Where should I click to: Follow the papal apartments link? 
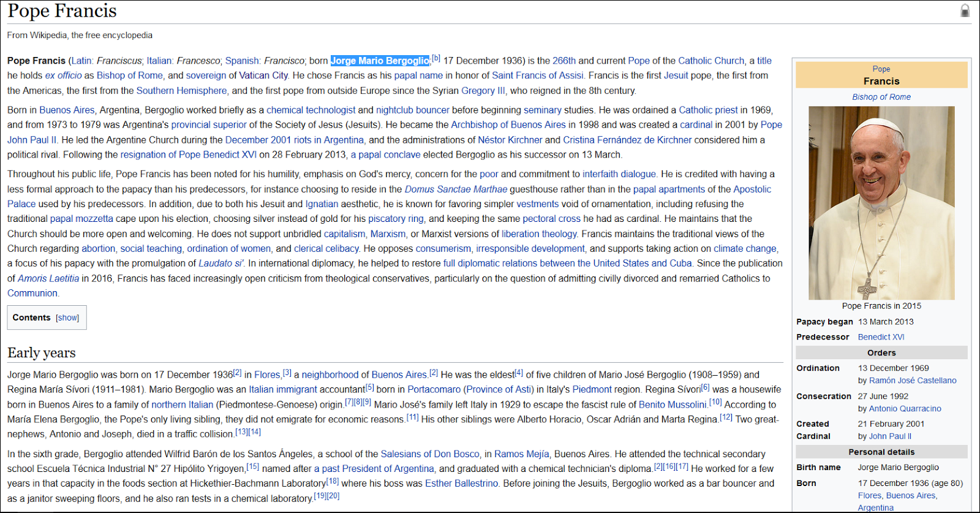[669, 189]
